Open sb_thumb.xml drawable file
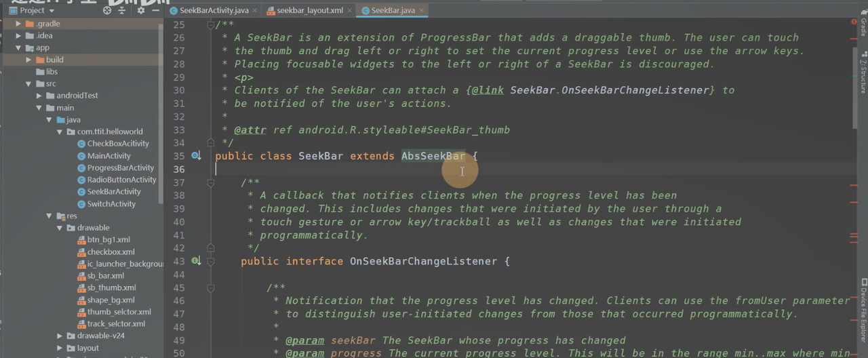 pyautogui.click(x=111, y=288)
